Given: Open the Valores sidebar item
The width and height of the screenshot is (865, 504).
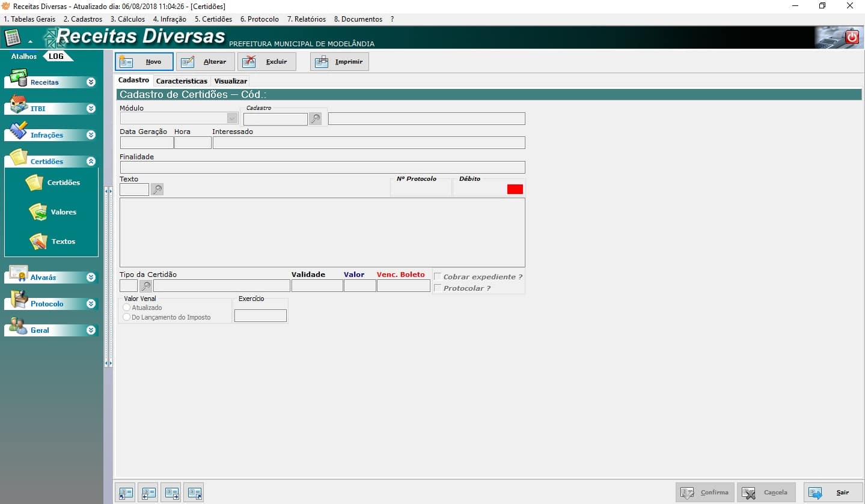Looking at the screenshot, I should point(38,212).
